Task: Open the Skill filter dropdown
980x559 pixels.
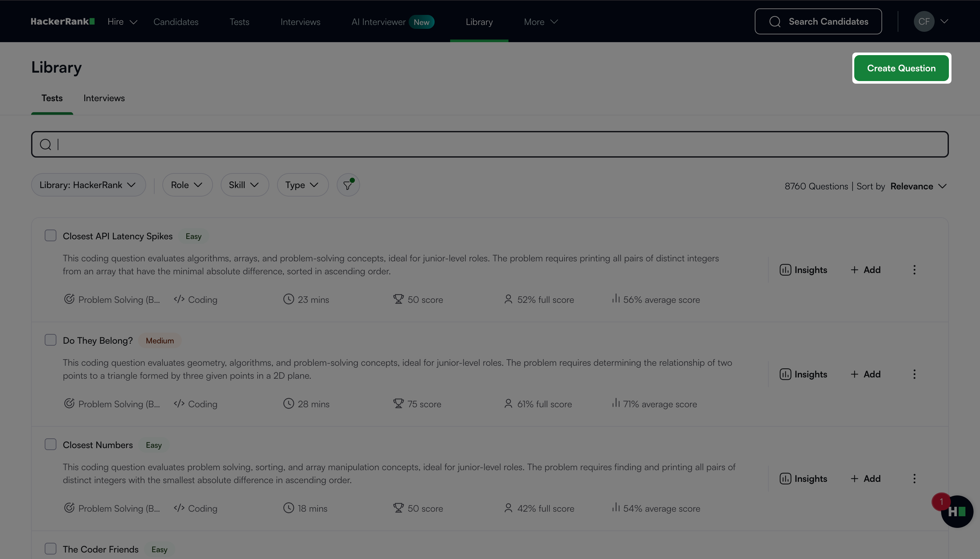Action: coord(244,185)
